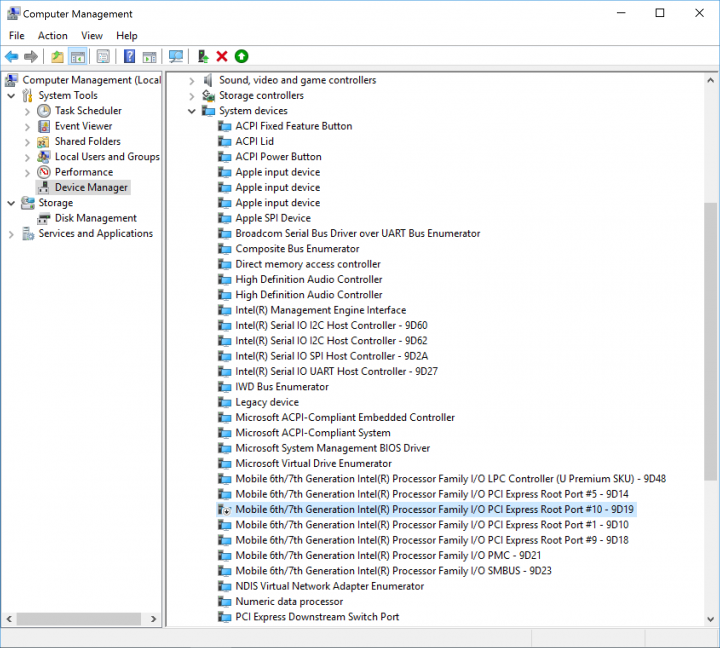
Task: Click device list scrollbar down arrow
Action: pos(710,619)
